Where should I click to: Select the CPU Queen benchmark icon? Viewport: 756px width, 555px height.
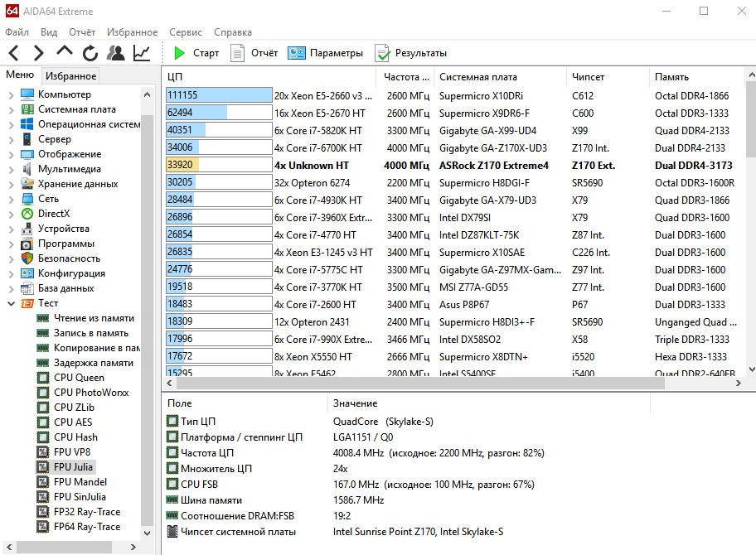click(43, 378)
